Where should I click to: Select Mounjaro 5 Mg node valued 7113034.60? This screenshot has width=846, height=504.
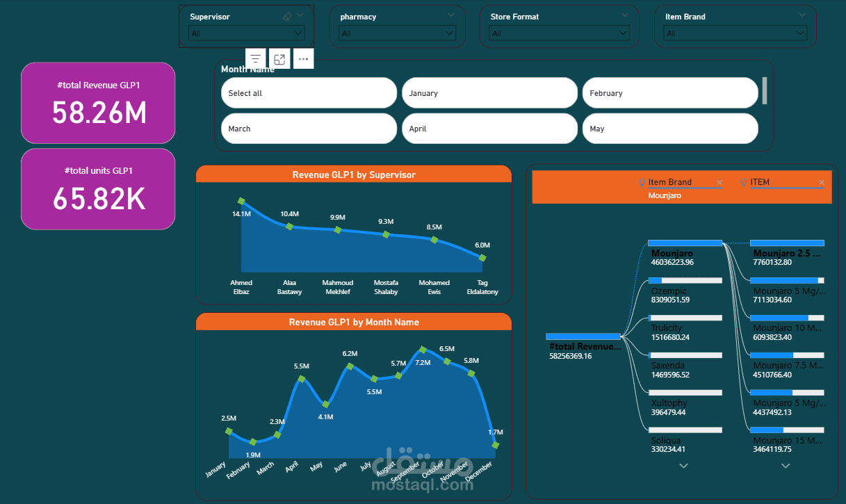tap(787, 291)
